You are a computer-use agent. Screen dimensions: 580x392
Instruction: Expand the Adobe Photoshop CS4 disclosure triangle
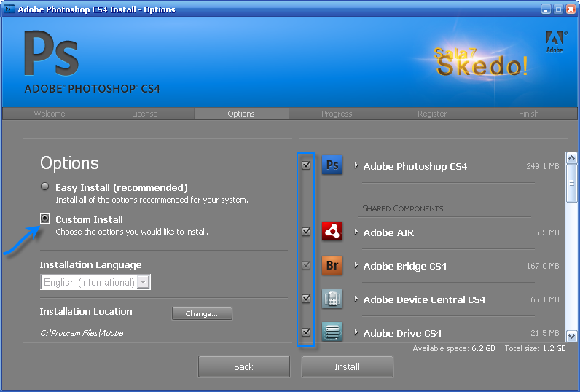(x=356, y=165)
